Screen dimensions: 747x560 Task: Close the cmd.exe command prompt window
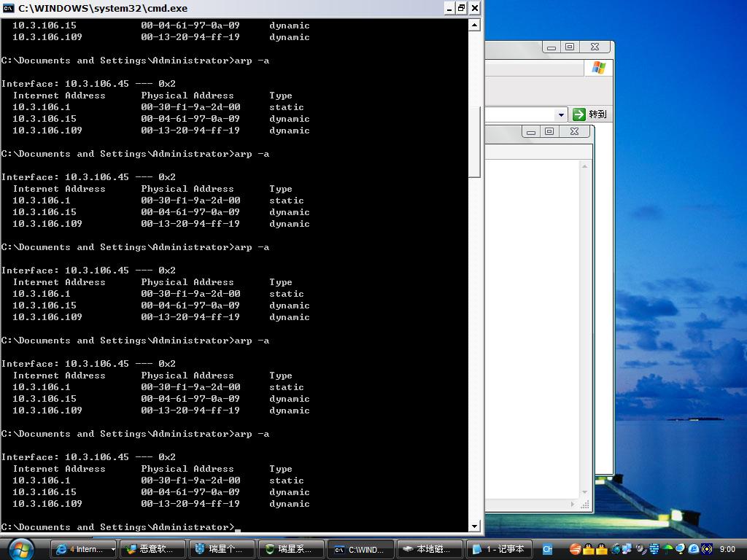[x=474, y=8]
